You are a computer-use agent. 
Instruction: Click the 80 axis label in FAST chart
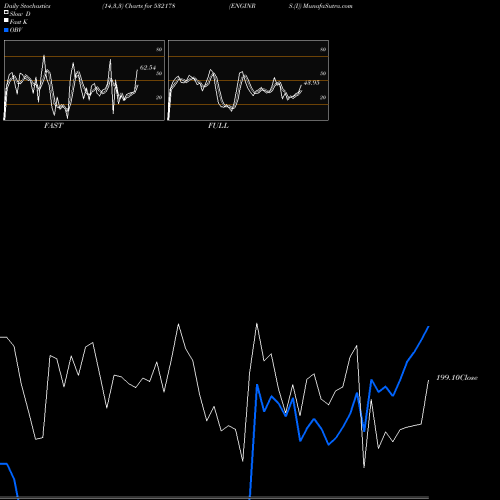[x=159, y=49]
